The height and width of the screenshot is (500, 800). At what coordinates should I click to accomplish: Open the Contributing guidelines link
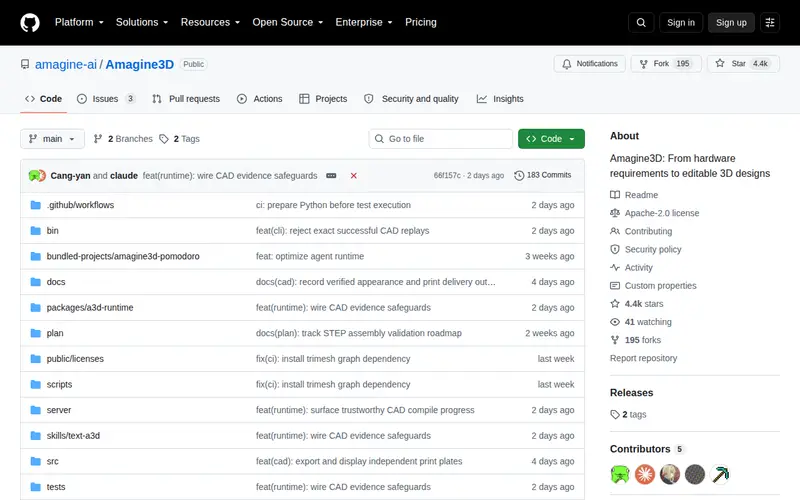641,231
